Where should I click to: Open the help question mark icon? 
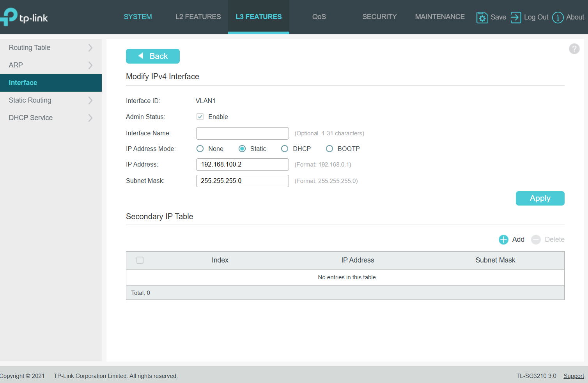(x=574, y=49)
